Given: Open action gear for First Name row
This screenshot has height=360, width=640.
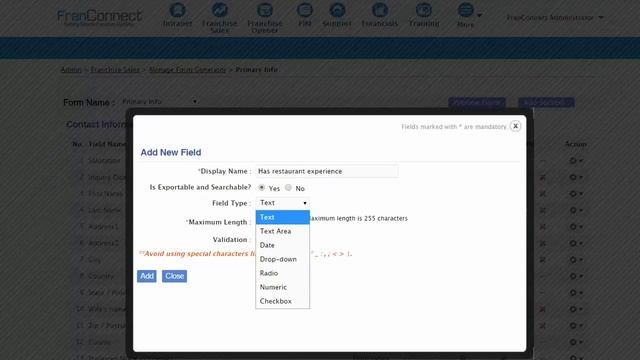Looking at the screenshot, I should coord(576,194).
